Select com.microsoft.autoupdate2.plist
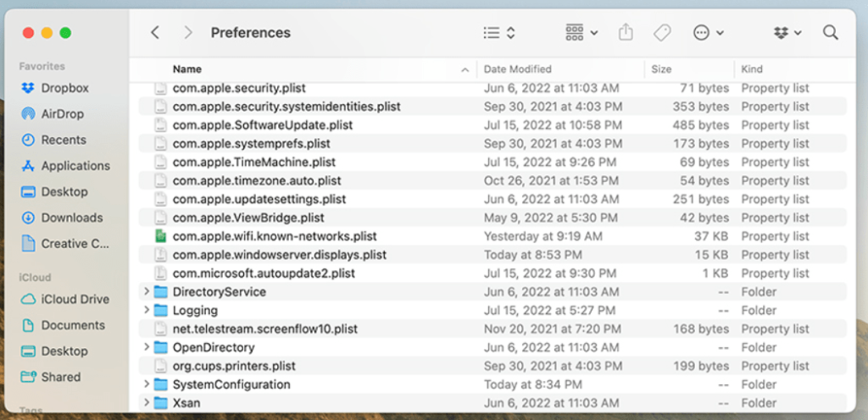 264,273
